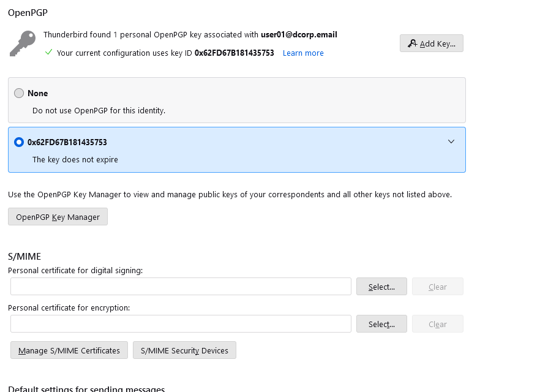This screenshot has height=392, width=540.
Task: Open the Learn more link
Action: coord(302,53)
